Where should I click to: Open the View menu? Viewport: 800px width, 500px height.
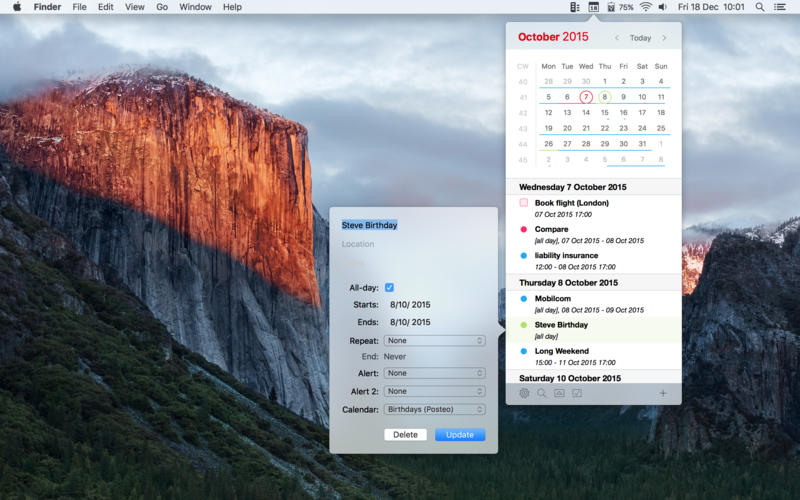[135, 7]
